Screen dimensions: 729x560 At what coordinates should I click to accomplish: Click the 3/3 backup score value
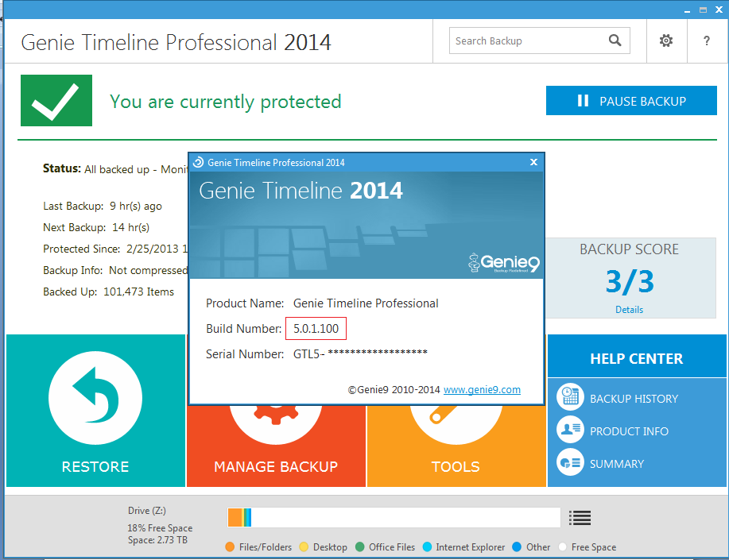[x=630, y=281]
